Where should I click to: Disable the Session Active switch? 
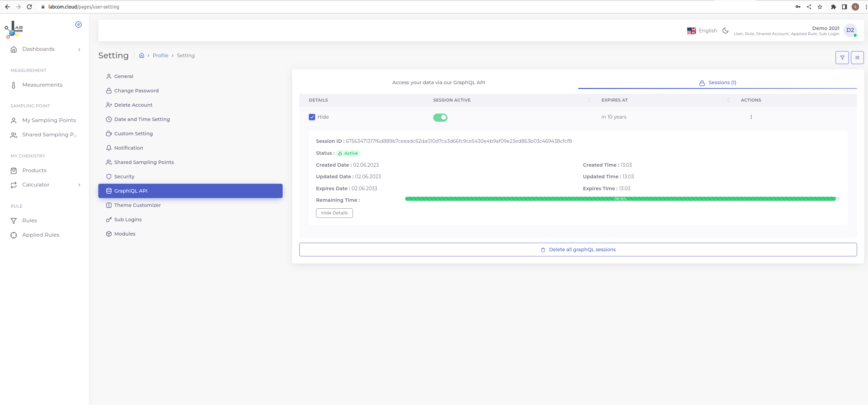[x=440, y=117]
